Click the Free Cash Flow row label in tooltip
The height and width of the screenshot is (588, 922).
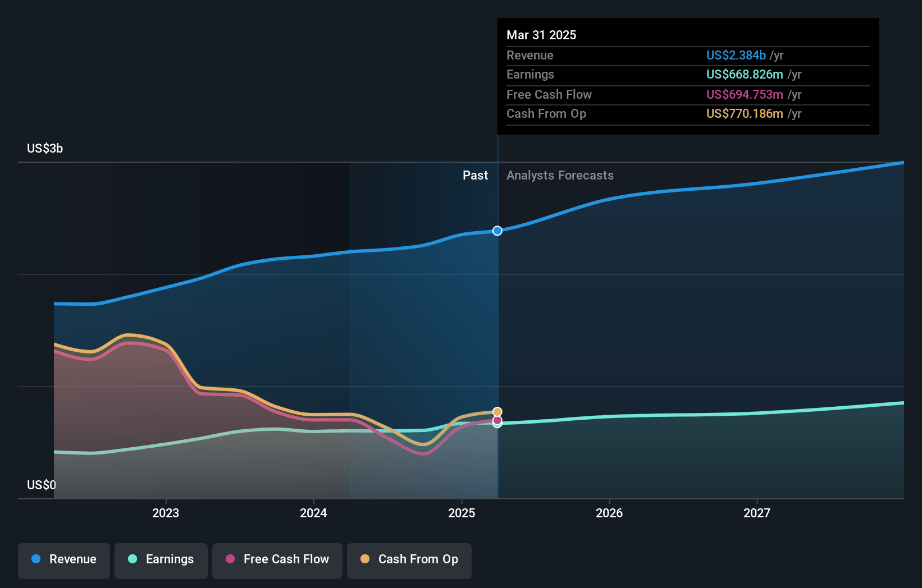[549, 94]
